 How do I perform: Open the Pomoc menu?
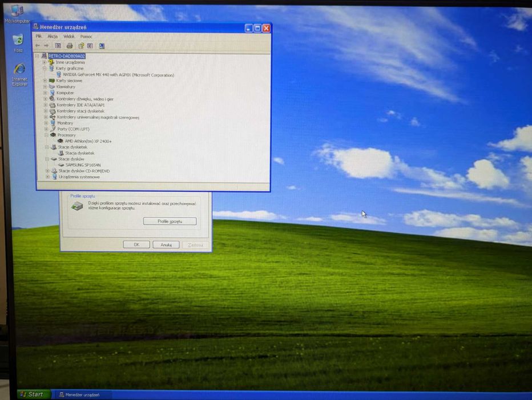[86, 37]
